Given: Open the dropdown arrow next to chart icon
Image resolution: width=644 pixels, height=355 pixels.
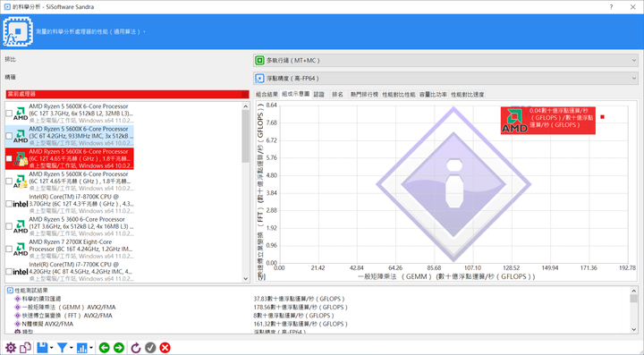Looking at the screenshot, I should point(90,348).
